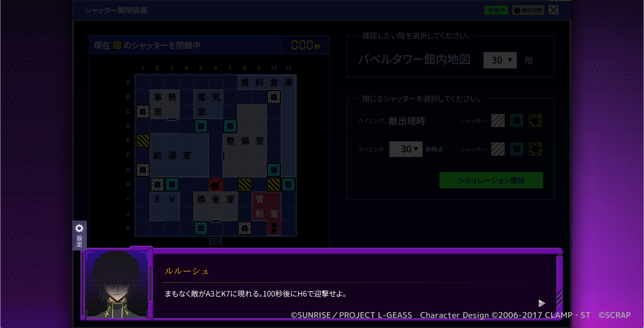The image size is (644, 328).
Task: Click the teal shutter at D5
Action: click(201, 126)
